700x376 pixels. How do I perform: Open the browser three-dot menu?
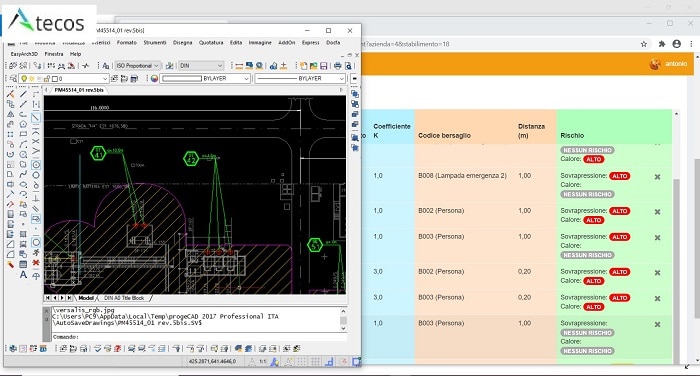pyautogui.click(x=691, y=44)
